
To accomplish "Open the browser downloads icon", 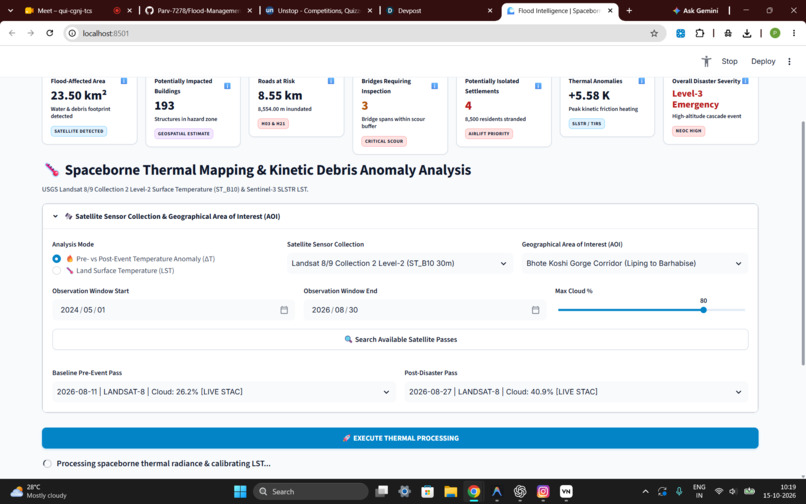I will point(747,33).
